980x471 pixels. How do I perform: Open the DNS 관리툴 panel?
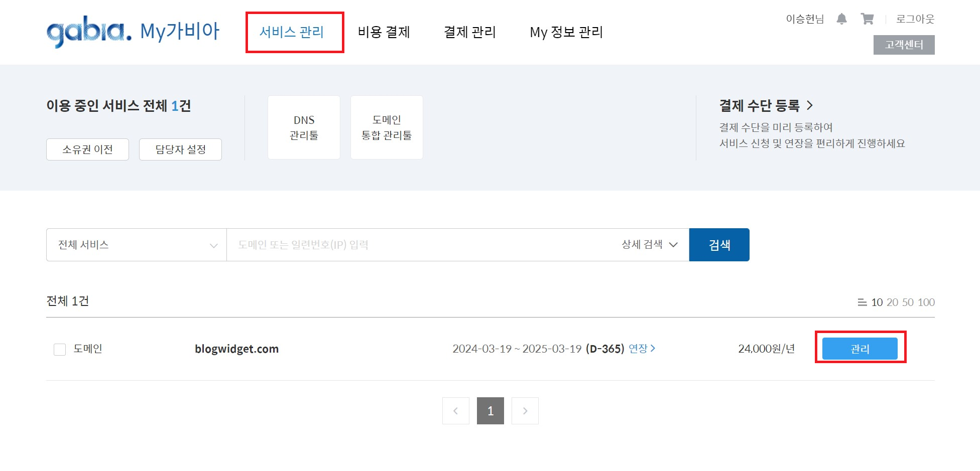pos(304,127)
